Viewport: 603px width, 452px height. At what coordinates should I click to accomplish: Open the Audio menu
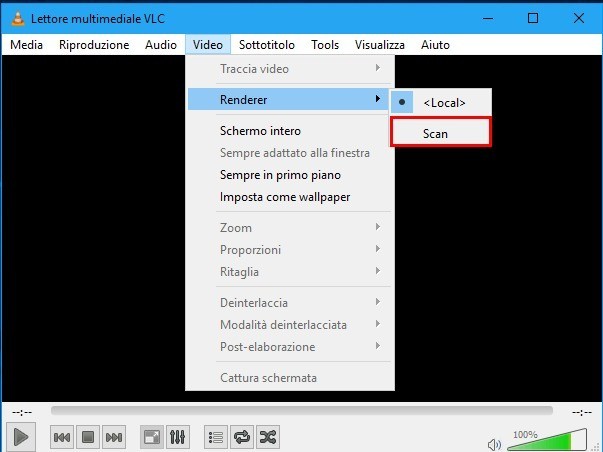(161, 45)
